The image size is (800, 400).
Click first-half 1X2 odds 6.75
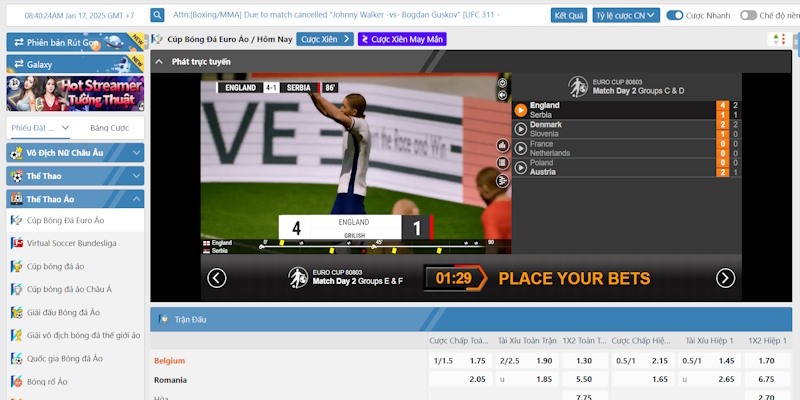[767, 379]
